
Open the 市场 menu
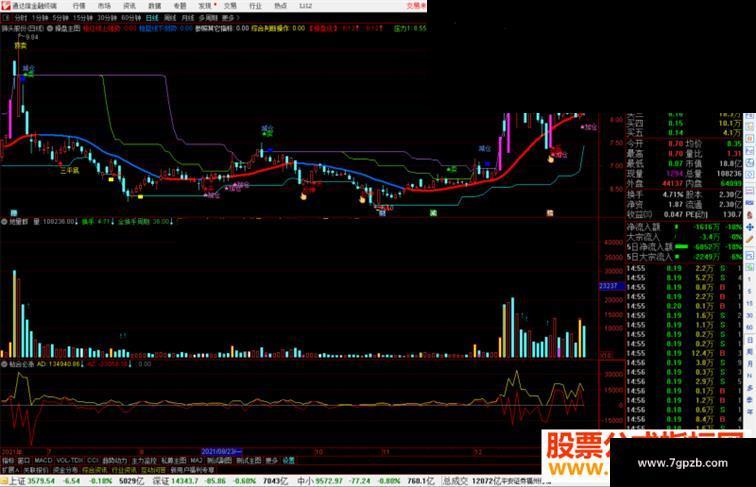tap(104, 6)
